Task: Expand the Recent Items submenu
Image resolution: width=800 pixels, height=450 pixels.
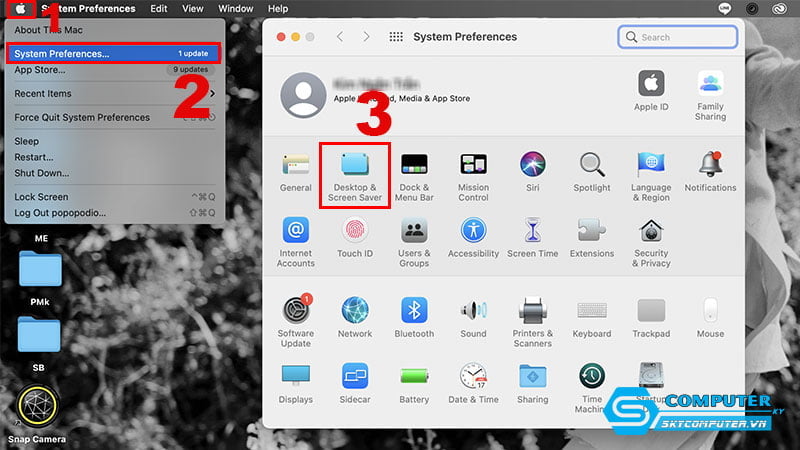Action: (x=114, y=94)
